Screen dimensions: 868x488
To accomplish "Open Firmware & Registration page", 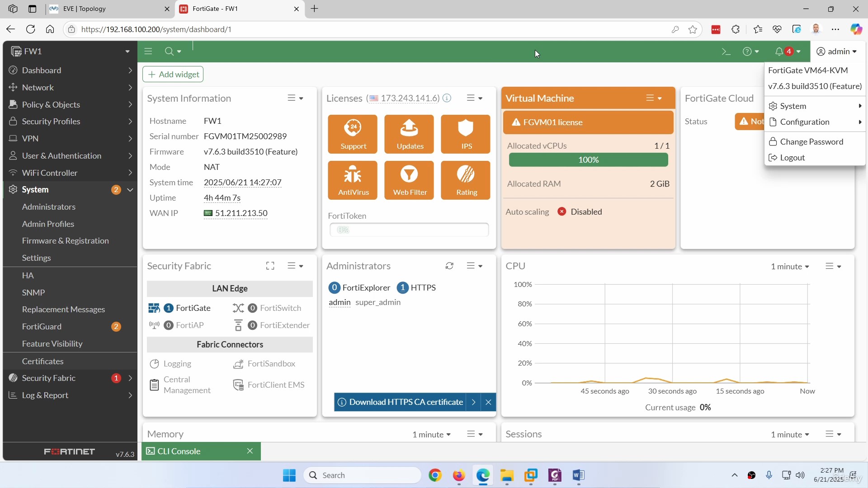I will [66, 241].
